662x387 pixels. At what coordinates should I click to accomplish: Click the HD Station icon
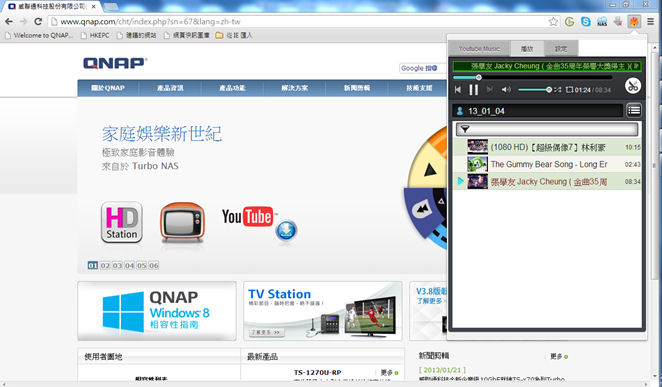point(122,222)
